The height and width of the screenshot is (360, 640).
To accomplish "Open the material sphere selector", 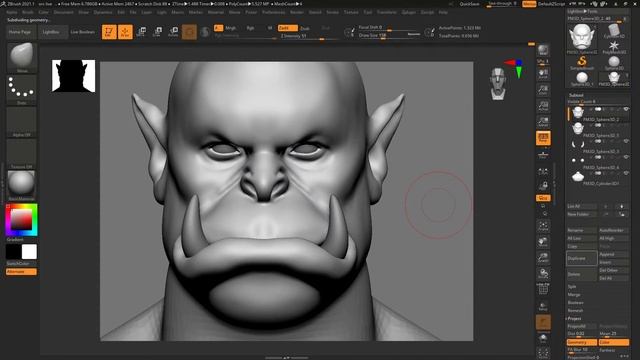I will click(21, 186).
